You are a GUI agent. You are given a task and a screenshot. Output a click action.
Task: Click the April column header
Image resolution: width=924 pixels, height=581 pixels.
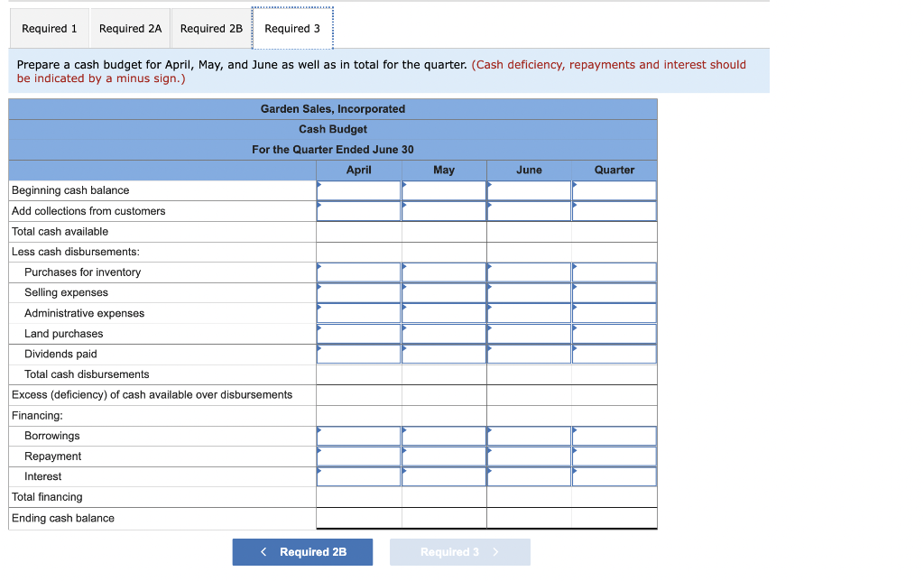359,170
